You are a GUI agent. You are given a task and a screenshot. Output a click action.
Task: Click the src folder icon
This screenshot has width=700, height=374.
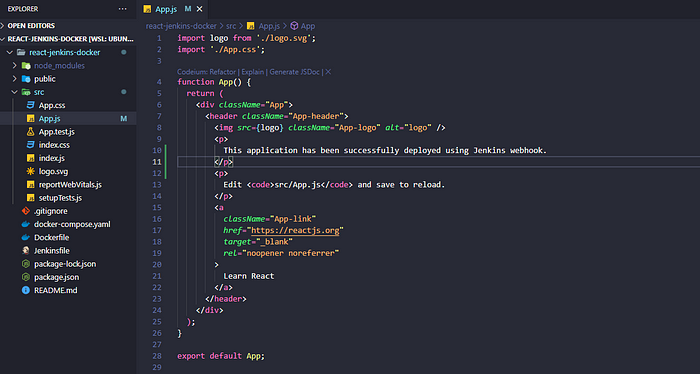[x=26, y=92]
